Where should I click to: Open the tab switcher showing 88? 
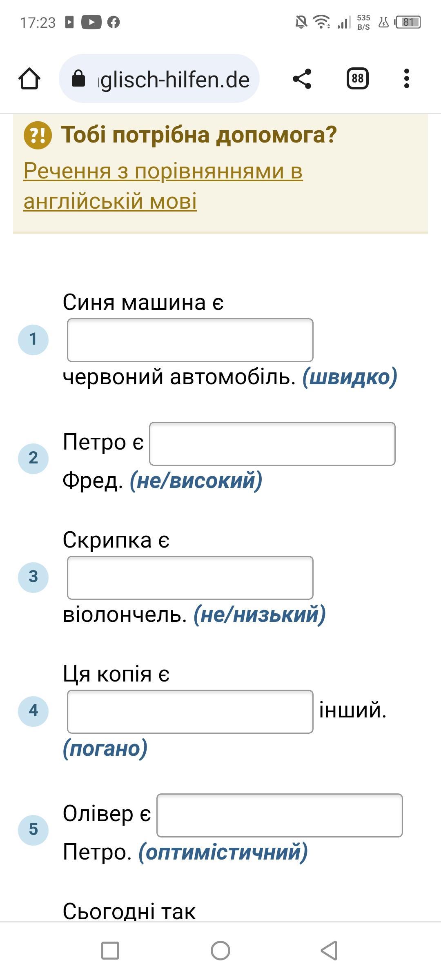tap(358, 78)
